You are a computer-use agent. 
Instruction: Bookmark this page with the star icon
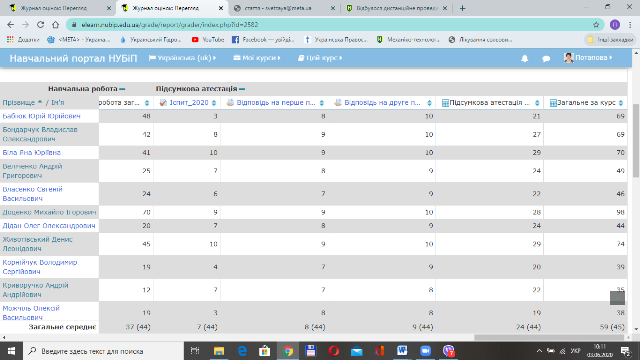coord(596,25)
